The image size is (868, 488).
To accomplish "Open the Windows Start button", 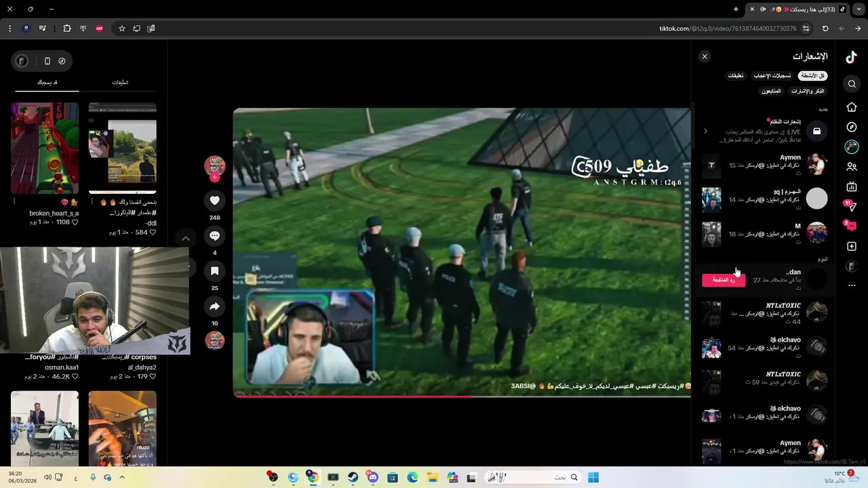I will [x=593, y=477].
